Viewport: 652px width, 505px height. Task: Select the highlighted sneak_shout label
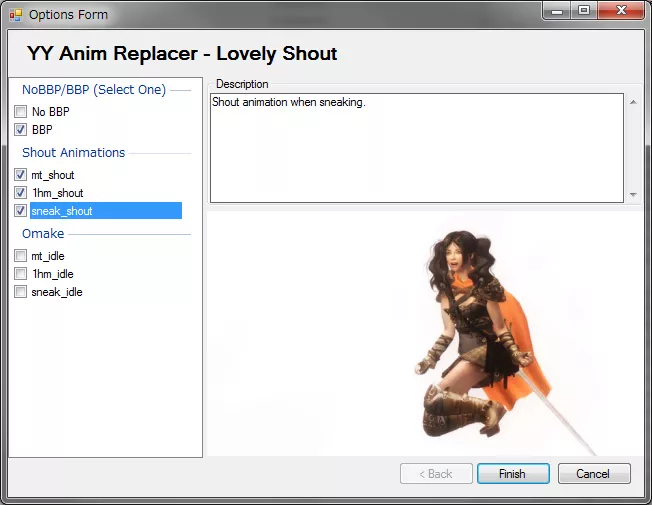coord(106,211)
